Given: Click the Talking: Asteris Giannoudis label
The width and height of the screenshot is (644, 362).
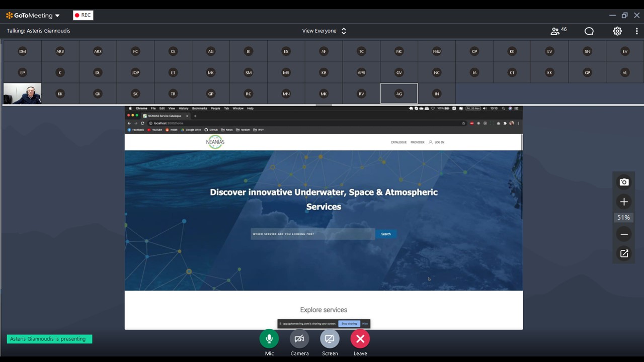Looking at the screenshot, I should (x=38, y=31).
